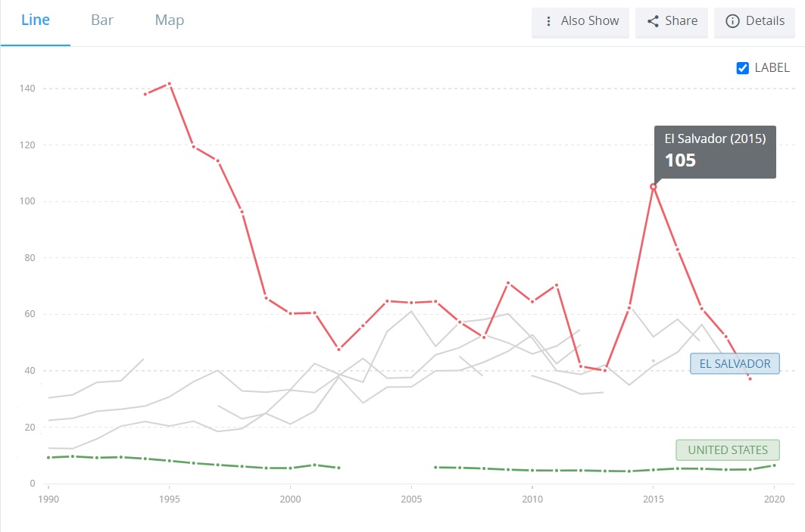Click El Salvador 2009 data point
Screen dimensions: 805x532
[x=508, y=283]
